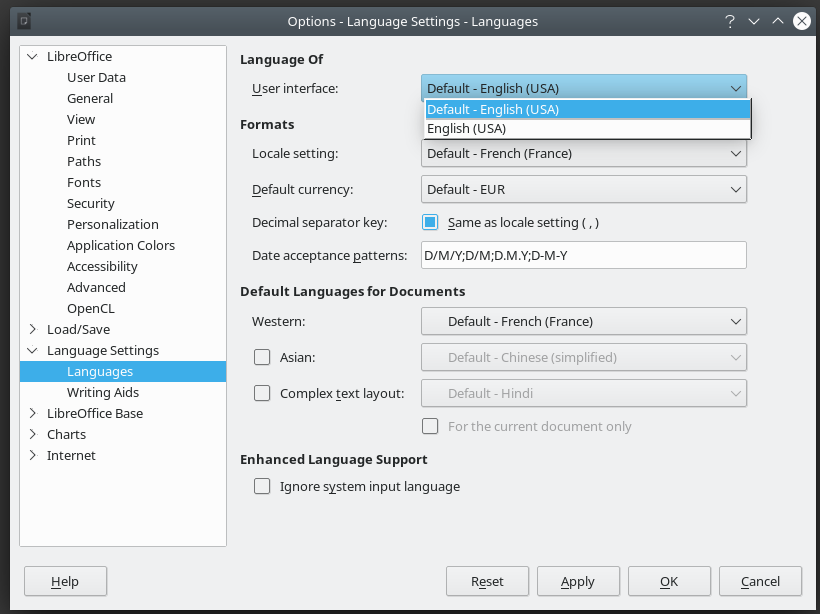Screen dimensions: 820x614
Task: Select the LibreOffice Base tree label
Action: pos(95,413)
